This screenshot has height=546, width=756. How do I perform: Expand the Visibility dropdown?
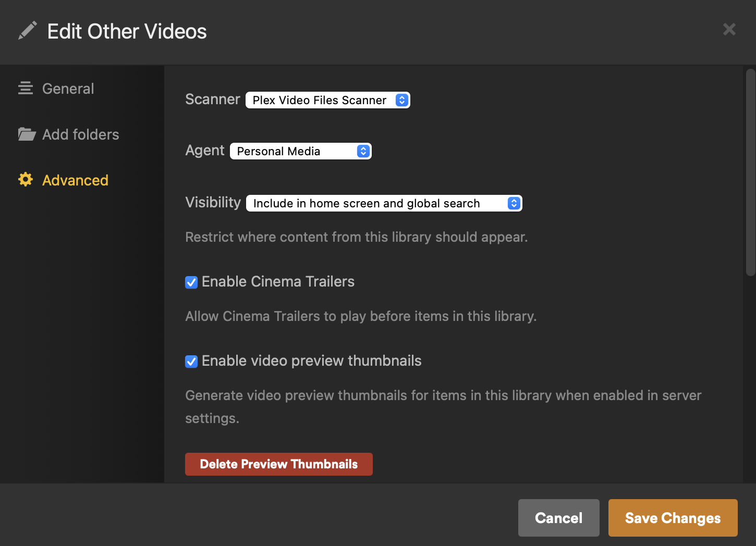pos(384,203)
